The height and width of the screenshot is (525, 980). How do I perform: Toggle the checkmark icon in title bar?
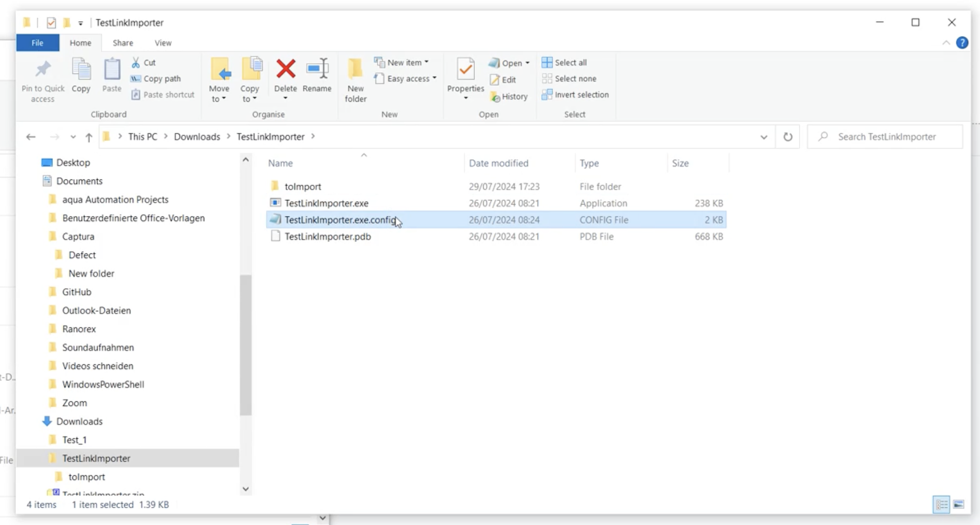51,23
